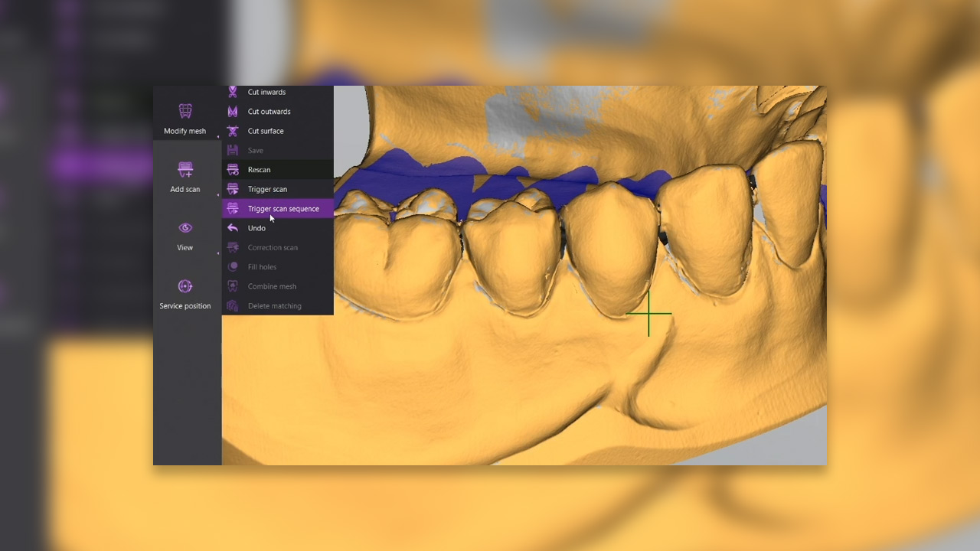The width and height of the screenshot is (980, 551).
Task: Click the greyed-out Save menu entry
Action: [x=278, y=151]
